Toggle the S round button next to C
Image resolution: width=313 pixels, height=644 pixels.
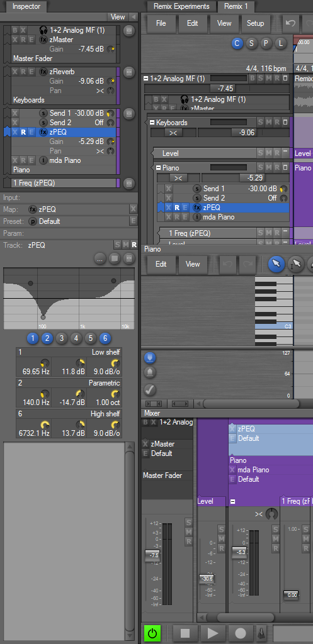coord(252,43)
